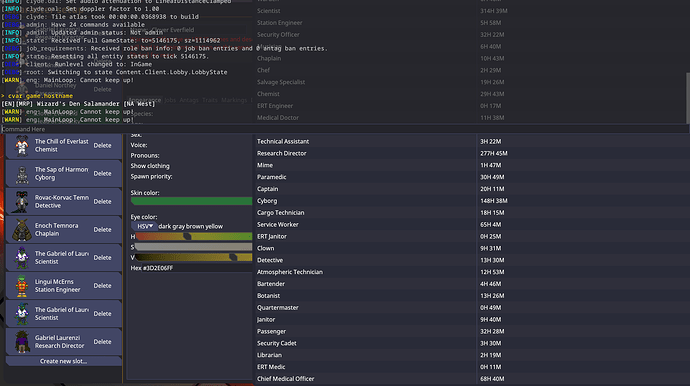
Task: Select the Station Engineer character sprite
Action: point(22,286)
